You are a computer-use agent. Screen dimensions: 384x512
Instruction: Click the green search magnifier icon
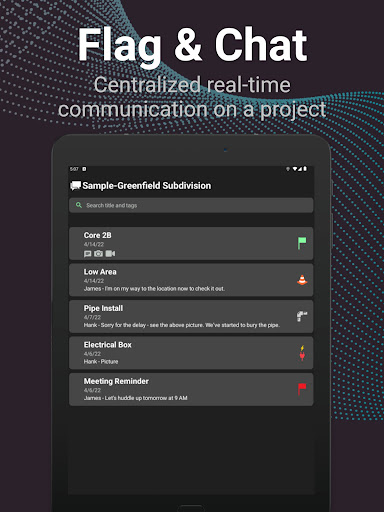tap(79, 205)
